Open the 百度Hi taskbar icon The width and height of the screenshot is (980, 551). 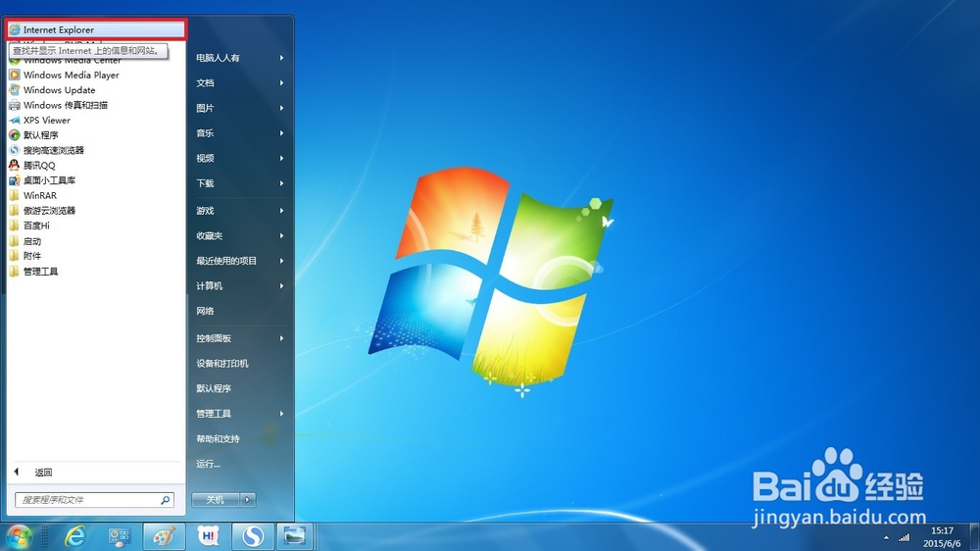tap(208, 536)
